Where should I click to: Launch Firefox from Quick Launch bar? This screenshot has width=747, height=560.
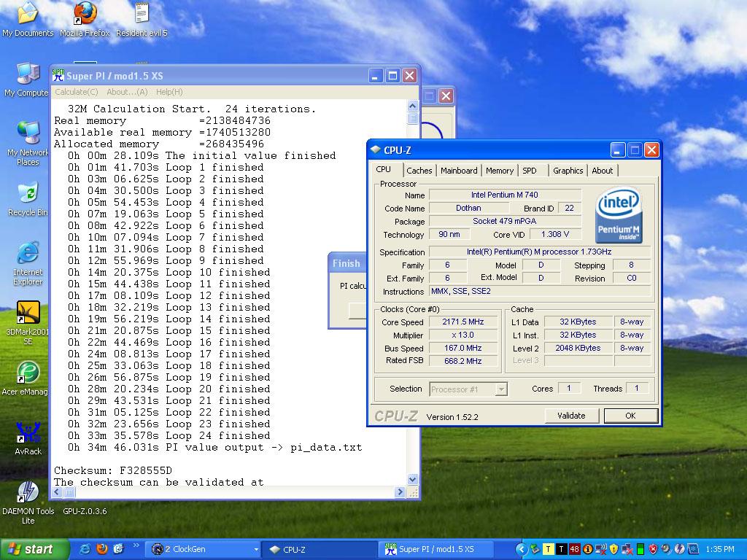102,549
